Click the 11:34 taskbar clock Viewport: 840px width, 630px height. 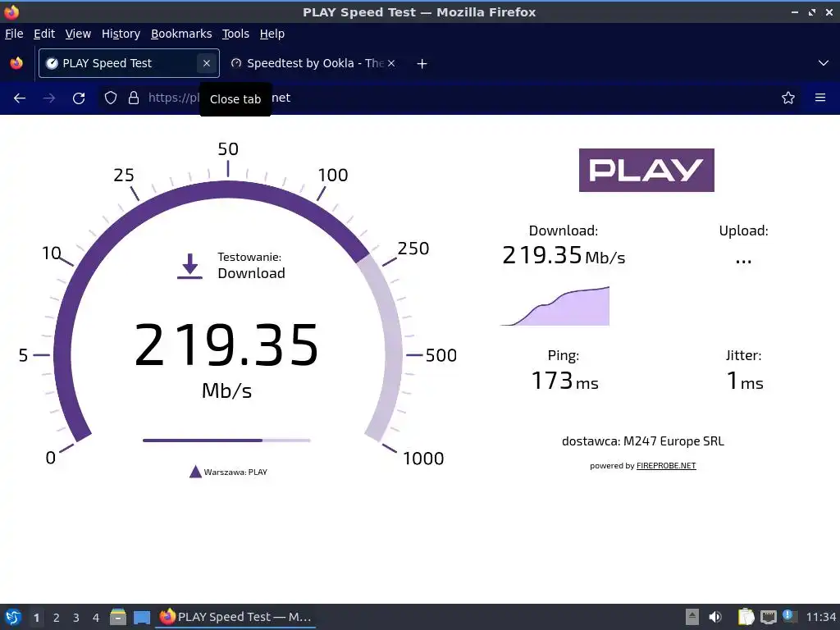point(820,617)
